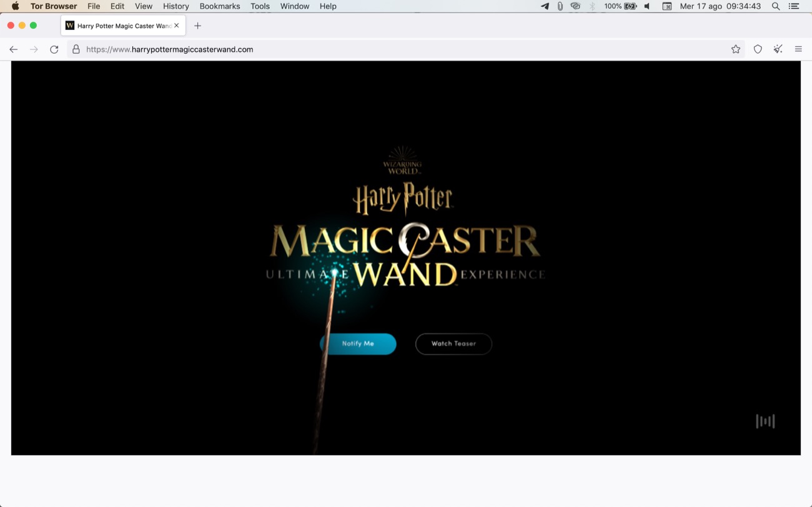Image resolution: width=812 pixels, height=507 pixels.
Task: Open the Bookmarks menu
Action: tap(219, 6)
